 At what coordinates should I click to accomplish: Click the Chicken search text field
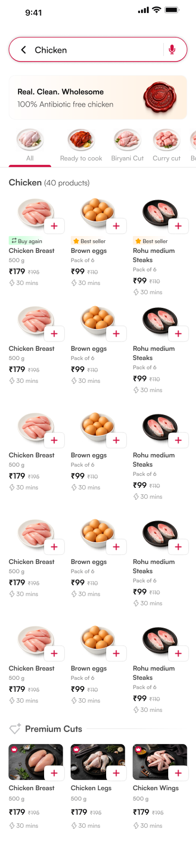98,50
